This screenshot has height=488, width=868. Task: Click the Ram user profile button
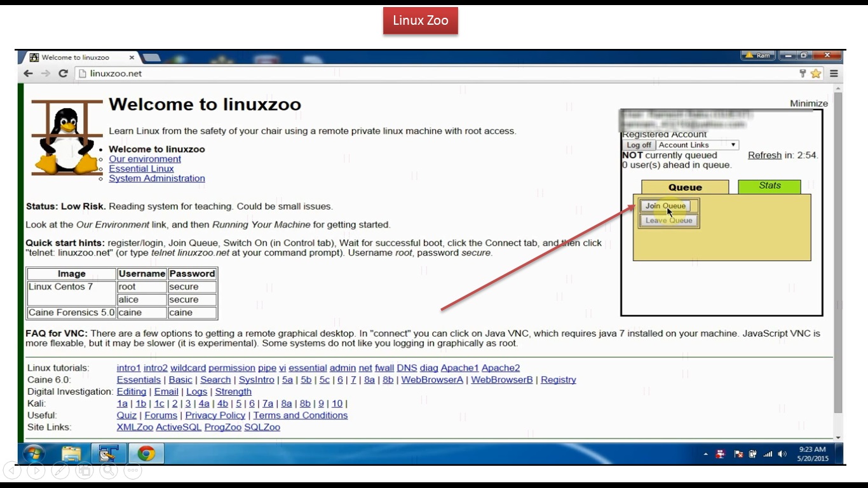[x=757, y=56]
